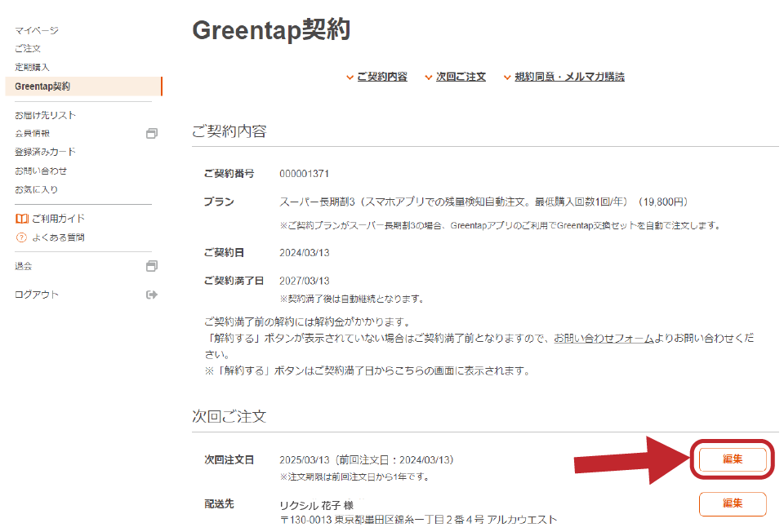Click the contract end date 2027/03/13

(305, 281)
